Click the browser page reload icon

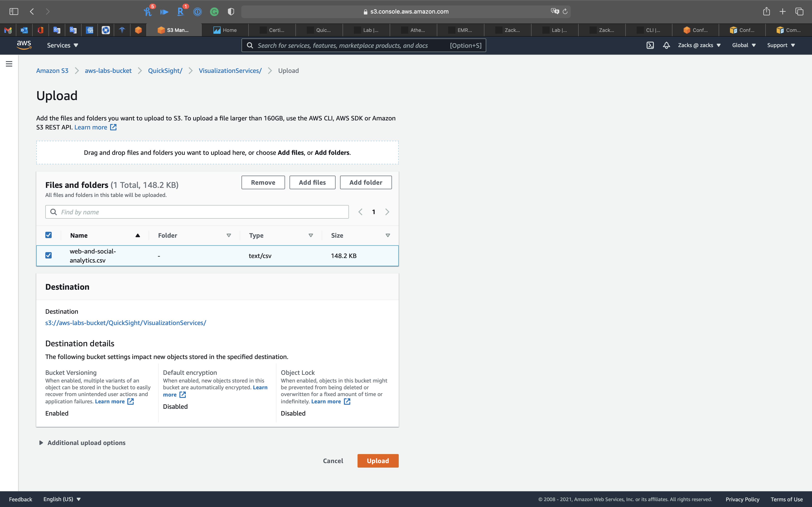[565, 11]
